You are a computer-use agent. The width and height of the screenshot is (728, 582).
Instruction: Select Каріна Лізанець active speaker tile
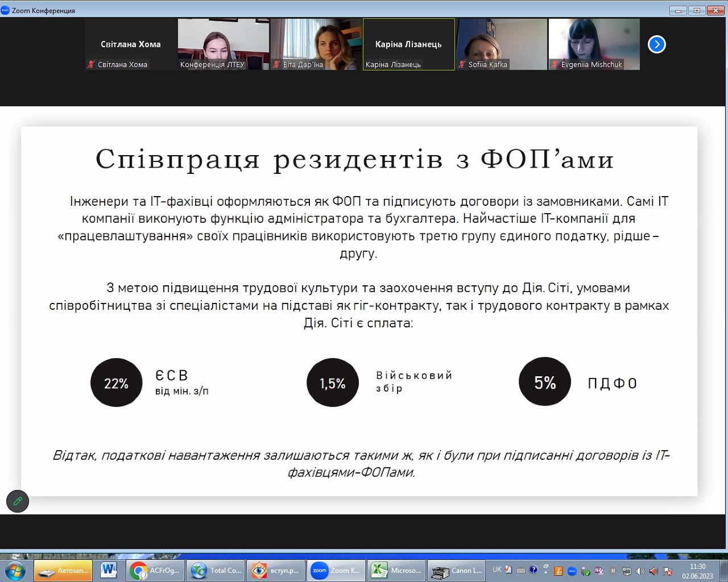coord(408,44)
